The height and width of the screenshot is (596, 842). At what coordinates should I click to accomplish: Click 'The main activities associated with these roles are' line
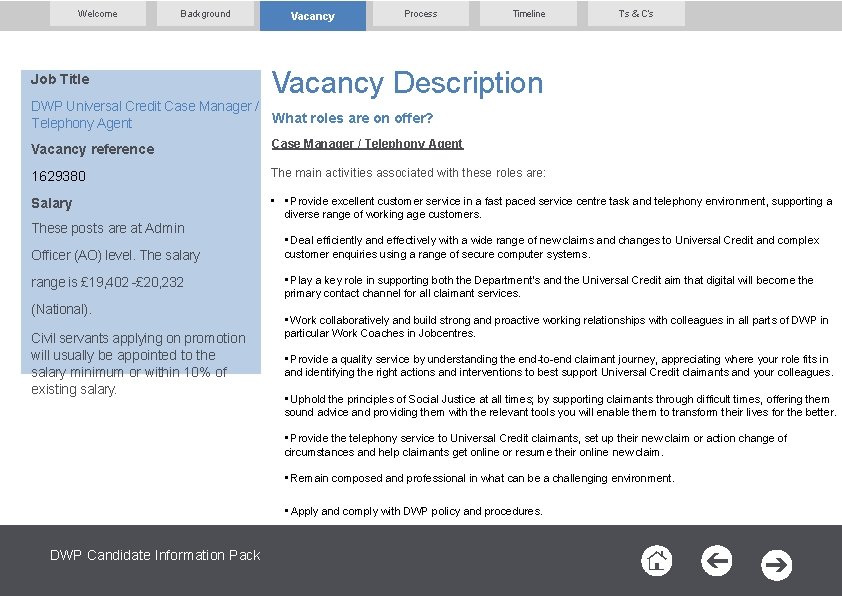pyautogui.click(x=408, y=173)
